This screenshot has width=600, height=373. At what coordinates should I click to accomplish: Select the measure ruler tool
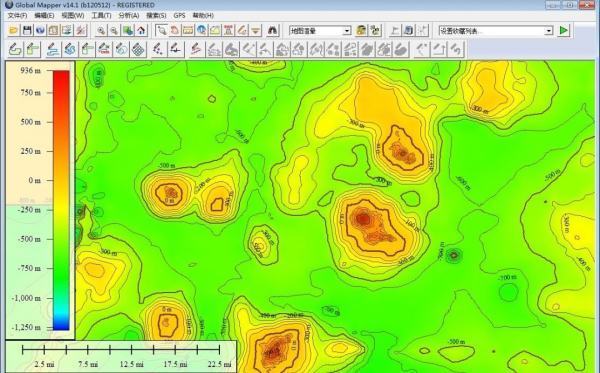(188, 30)
